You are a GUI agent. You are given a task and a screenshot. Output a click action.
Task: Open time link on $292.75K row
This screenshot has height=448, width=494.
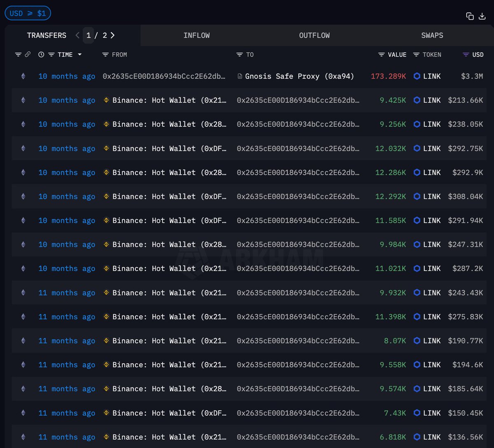pyautogui.click(x=67, y=148)
